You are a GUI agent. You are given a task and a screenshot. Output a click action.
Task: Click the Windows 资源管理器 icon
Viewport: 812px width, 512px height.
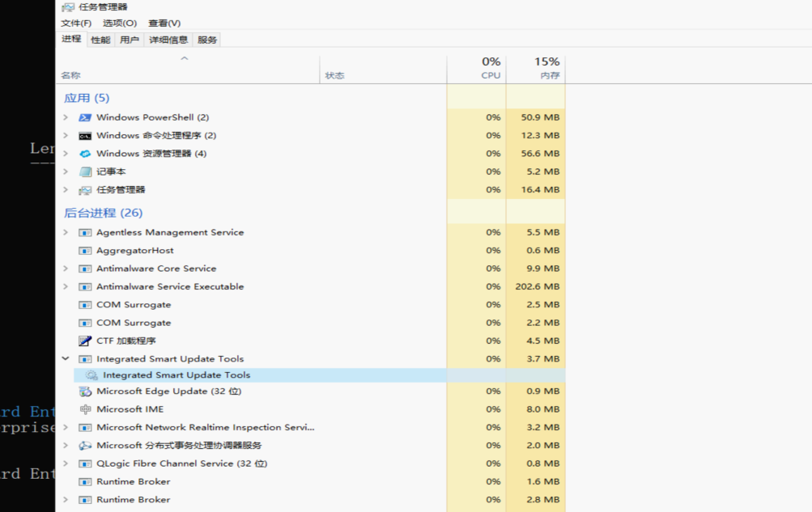tap(85, 154)
